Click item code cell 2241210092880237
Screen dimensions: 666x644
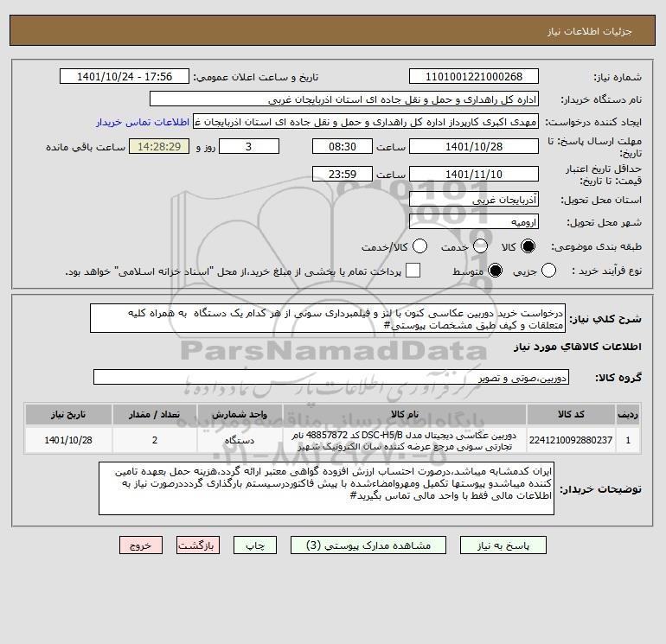click(571, 440)
